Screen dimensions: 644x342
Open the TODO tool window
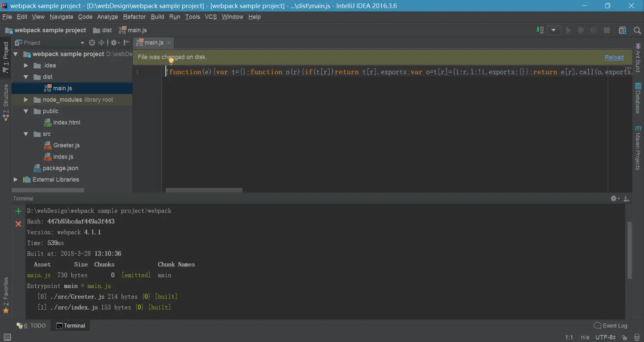[x=31, y=326]
